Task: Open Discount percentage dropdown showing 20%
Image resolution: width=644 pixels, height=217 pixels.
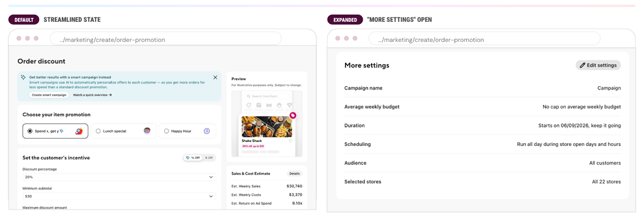Action: (119, 177)
